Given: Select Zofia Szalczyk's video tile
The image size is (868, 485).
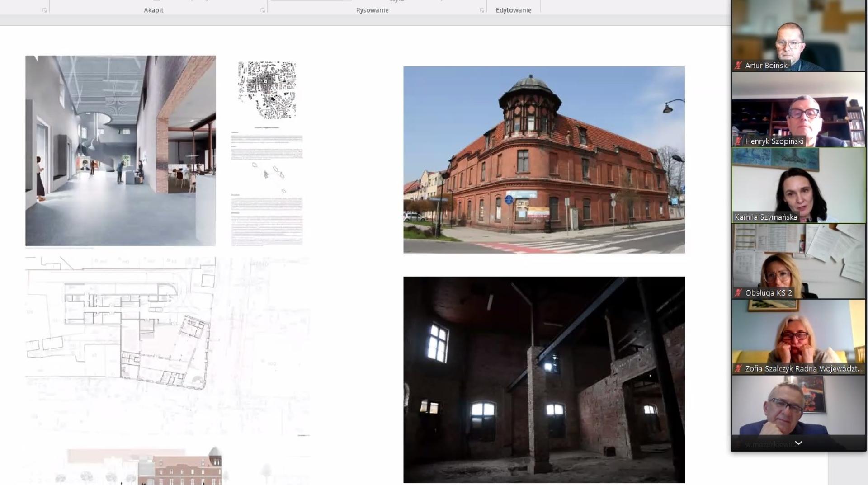Looking at the screenshot, I should pyautogui.click(x=798, y=337).
